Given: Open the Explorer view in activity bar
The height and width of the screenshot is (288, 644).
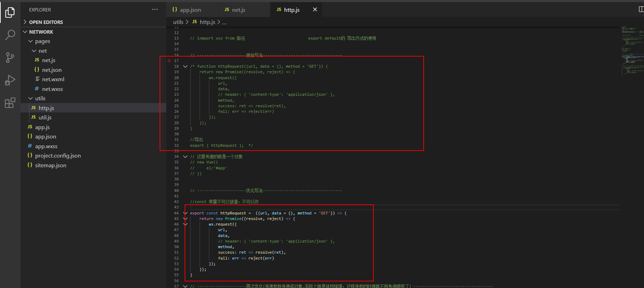Looking at the screenshot, I should coord(10,12).
